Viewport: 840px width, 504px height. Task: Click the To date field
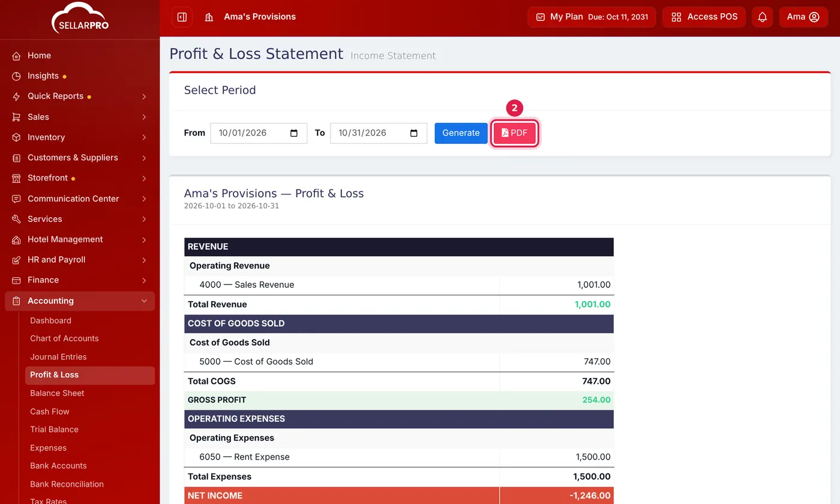379,133
